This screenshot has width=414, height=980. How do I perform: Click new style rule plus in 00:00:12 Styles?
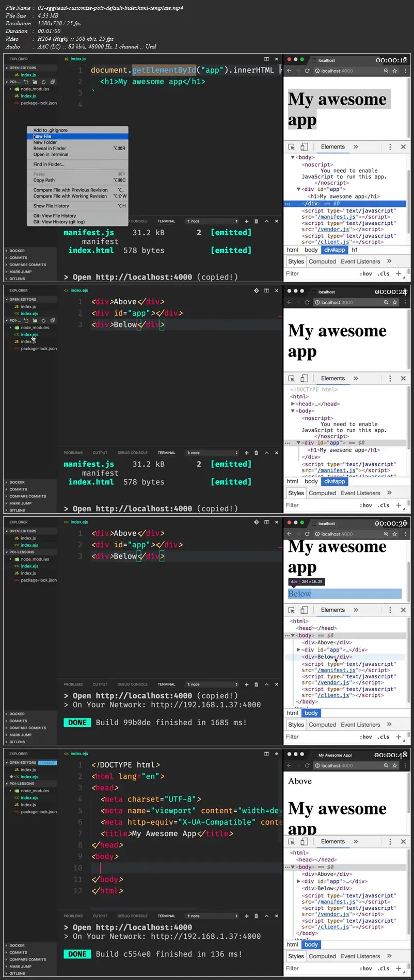point(398,274)
